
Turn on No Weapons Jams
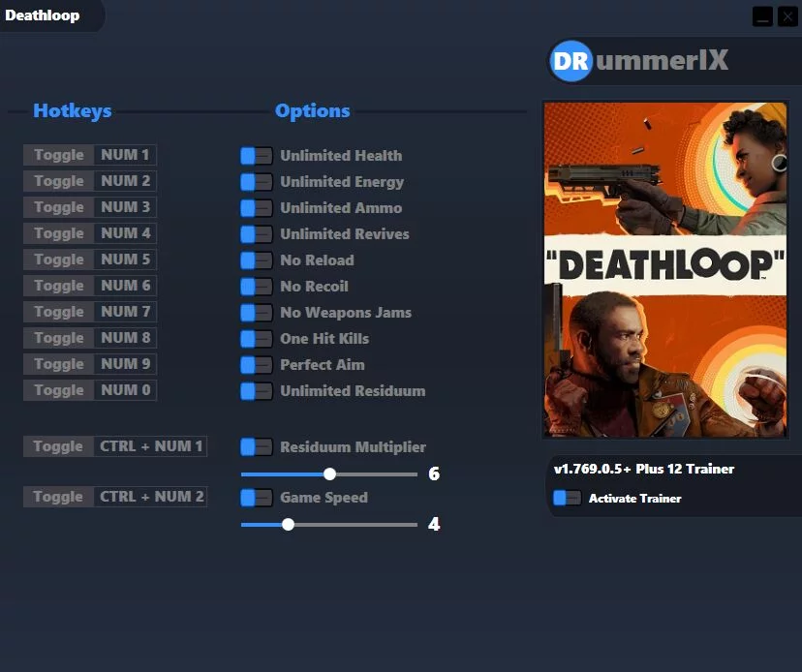[x=257, y=313]
